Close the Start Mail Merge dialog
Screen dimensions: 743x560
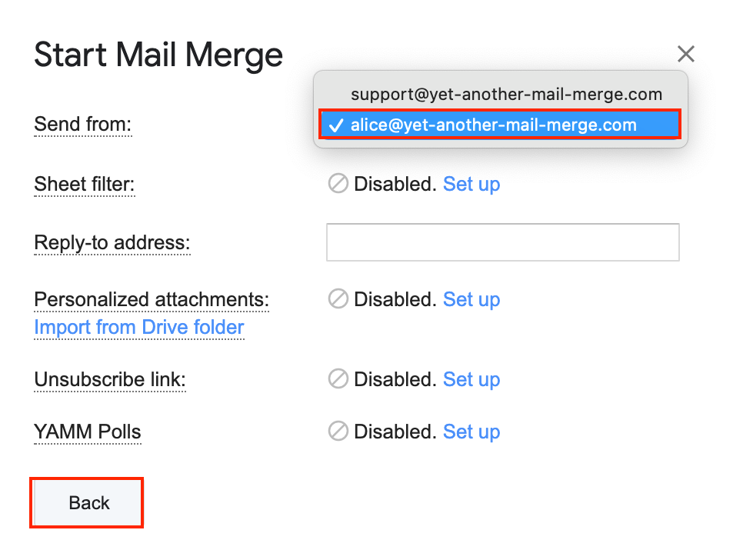click(685, 54)
